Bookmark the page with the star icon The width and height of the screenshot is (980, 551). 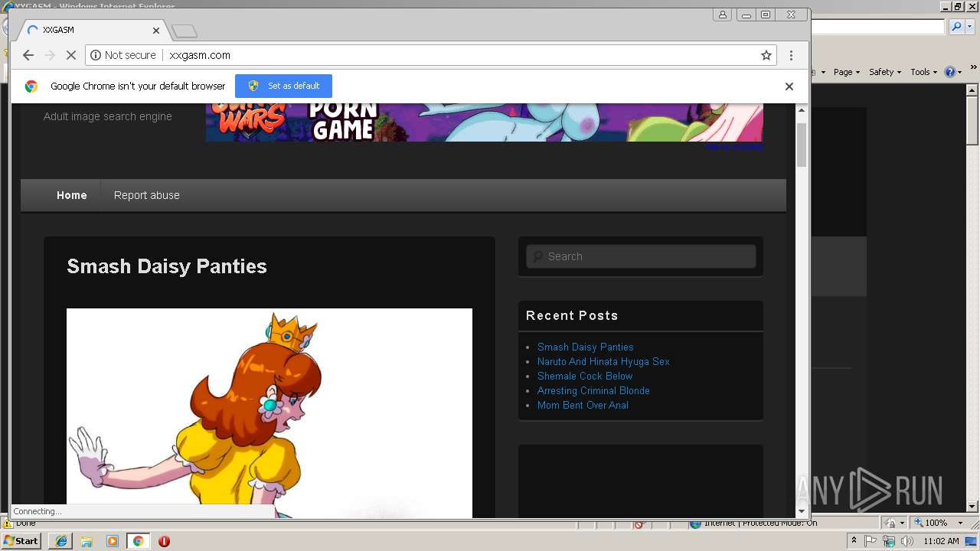click(766, 55)
